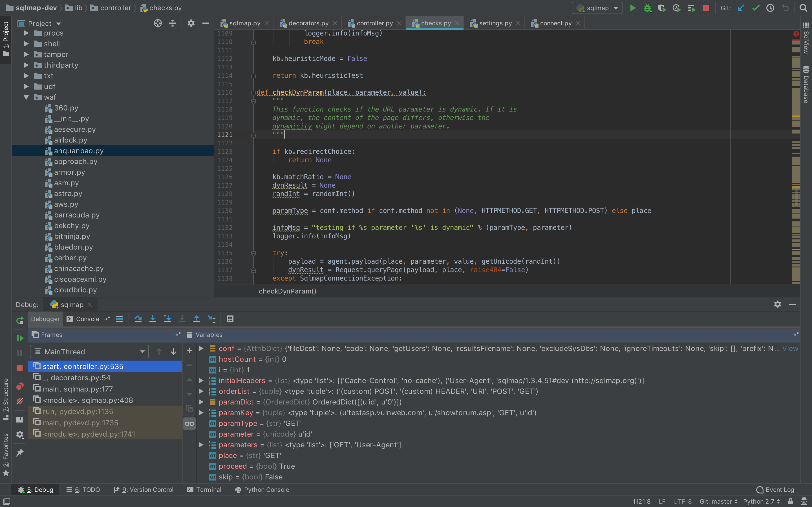Select main, sqlmap.py:177 stack frame
This screenshot has height=507, width=812.
coord(78,389)
